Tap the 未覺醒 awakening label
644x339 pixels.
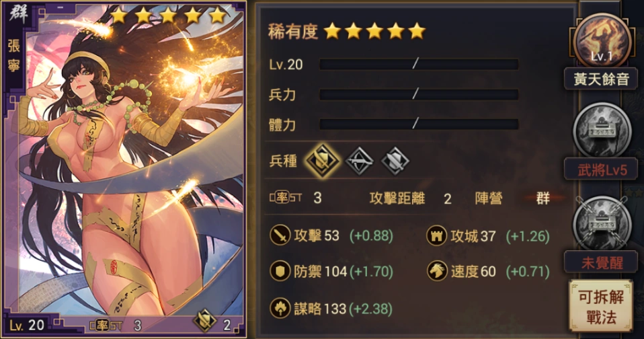[601, 262]
